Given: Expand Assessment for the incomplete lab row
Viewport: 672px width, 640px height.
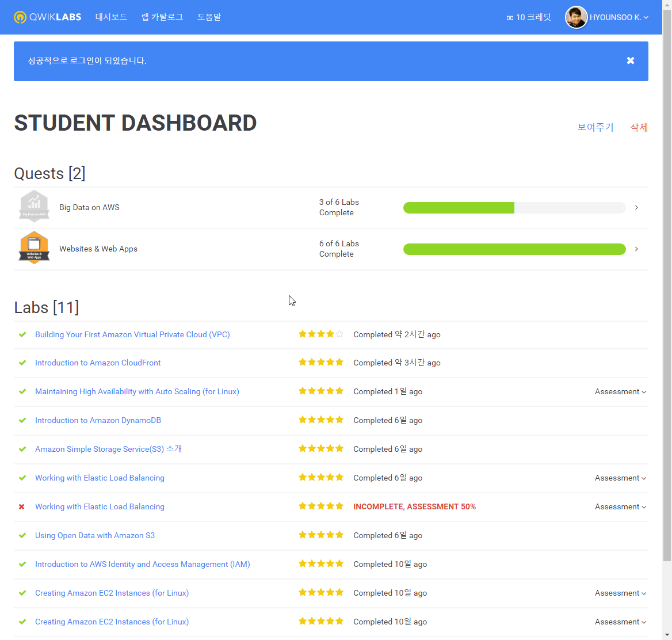Looking at the screenshot, I should click(620, 507).
